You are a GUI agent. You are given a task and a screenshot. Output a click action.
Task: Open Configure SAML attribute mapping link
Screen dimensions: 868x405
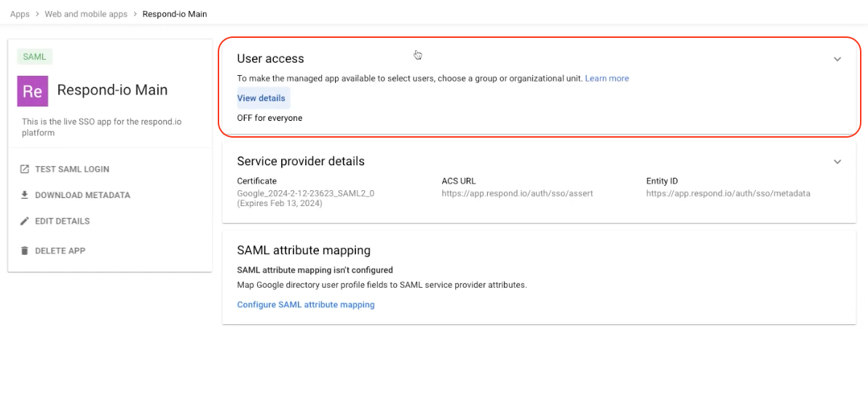coord(306,305)
